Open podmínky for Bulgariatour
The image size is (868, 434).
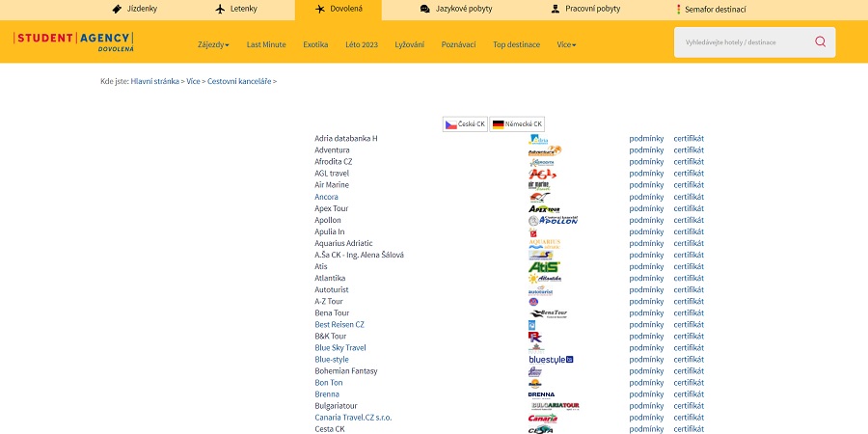point(646,406)
